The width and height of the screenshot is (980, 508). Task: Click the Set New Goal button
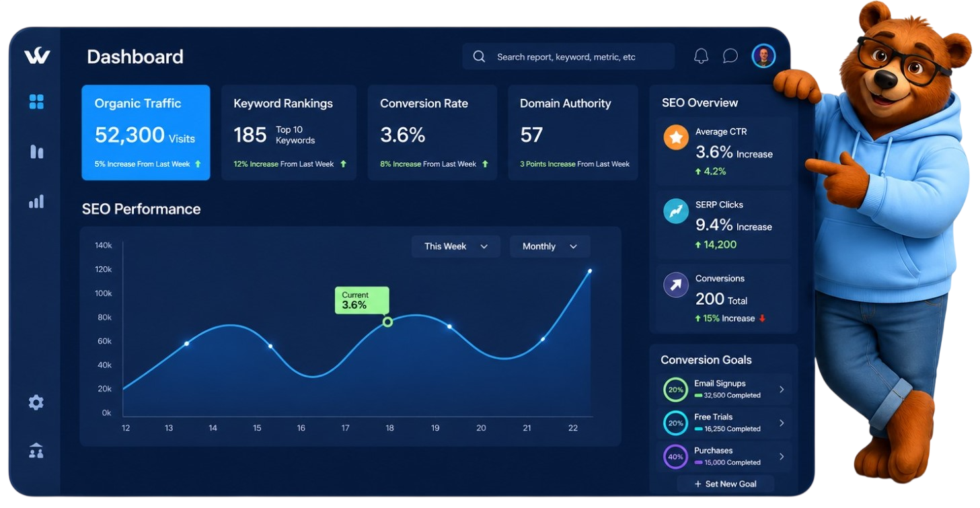pyautogui.click(x=725, y=484)
